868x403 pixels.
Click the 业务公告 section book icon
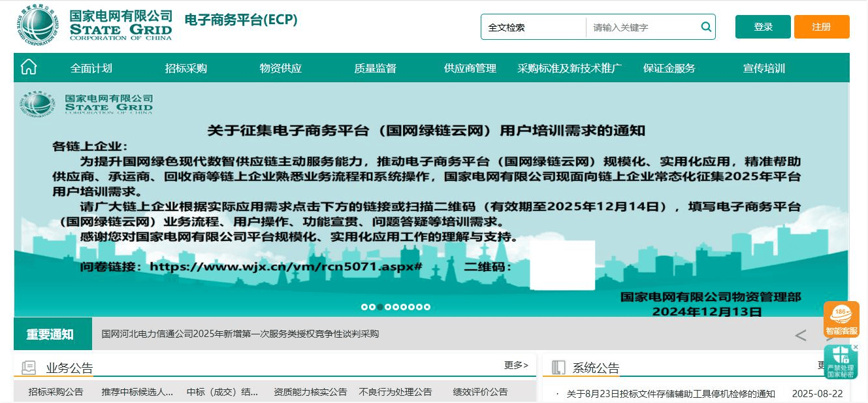(29, 368)
